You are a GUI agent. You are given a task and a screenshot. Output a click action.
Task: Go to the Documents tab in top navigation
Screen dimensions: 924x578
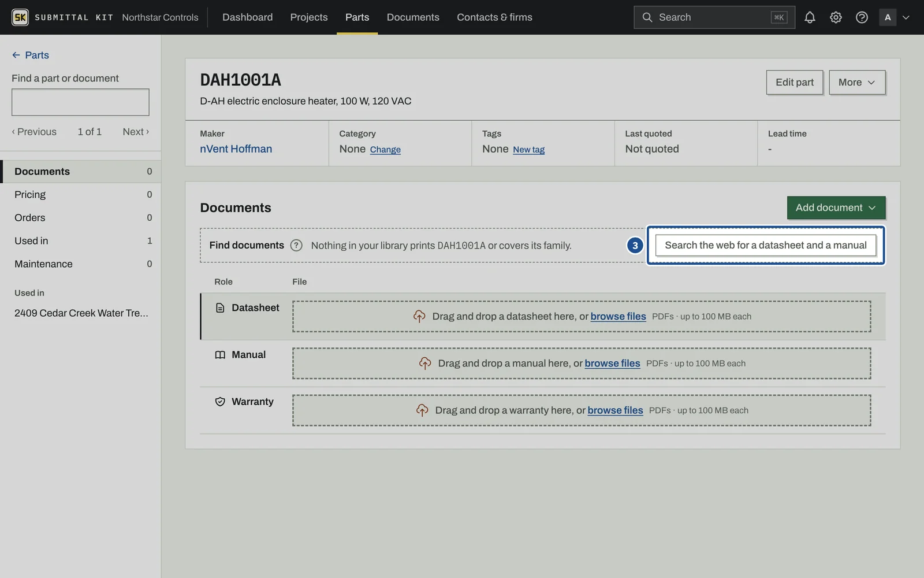(413, 17)
